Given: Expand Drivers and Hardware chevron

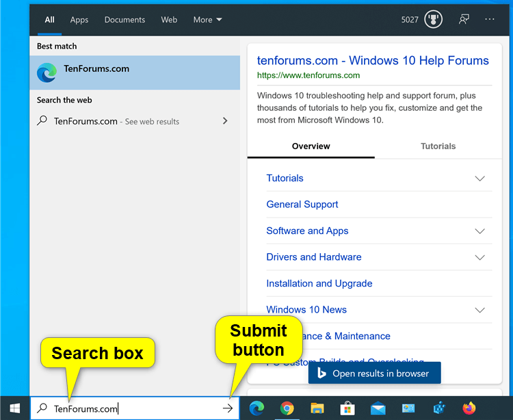Looking at the screenshot, I should point(479,257).
